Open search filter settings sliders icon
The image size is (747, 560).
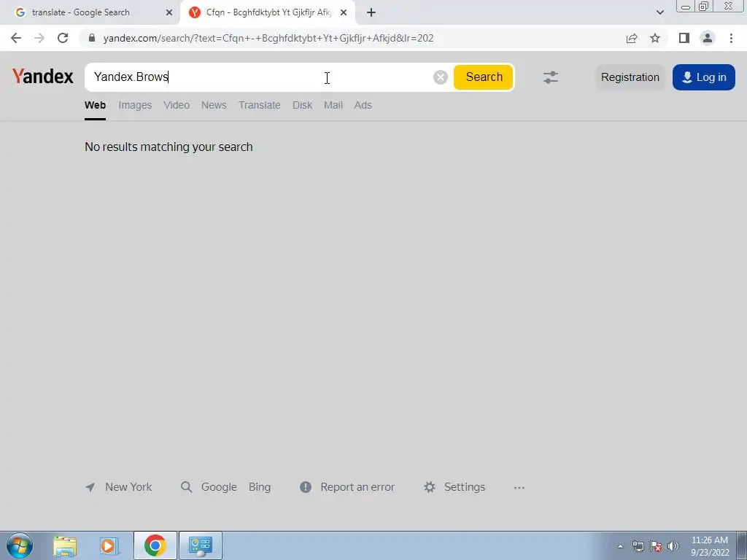(551, 77)
